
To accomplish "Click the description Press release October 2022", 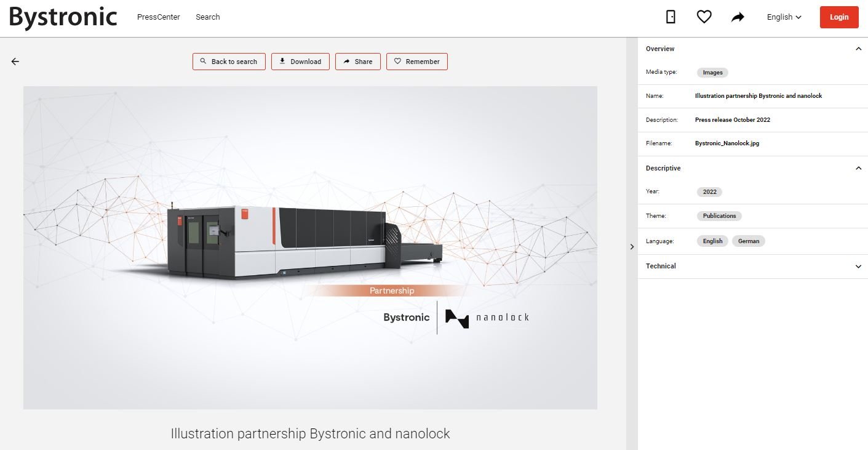I will (733, 120).
